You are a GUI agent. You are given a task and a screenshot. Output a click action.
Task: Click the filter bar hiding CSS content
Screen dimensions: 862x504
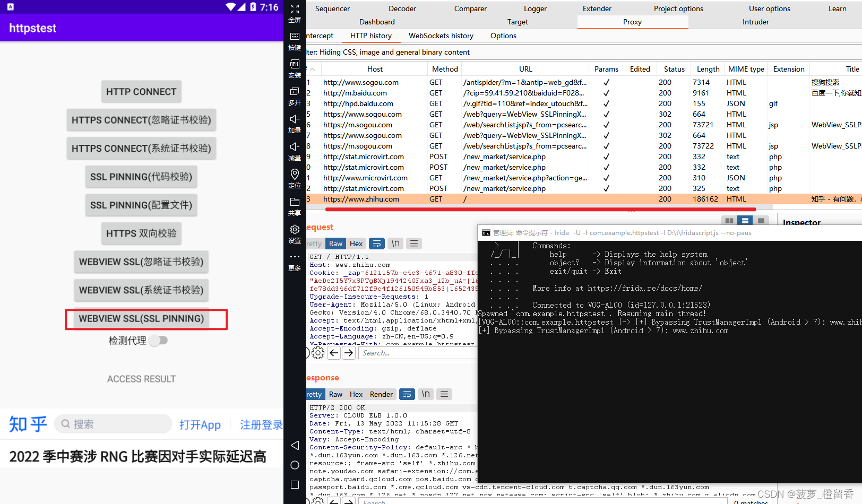pos(584,52)
